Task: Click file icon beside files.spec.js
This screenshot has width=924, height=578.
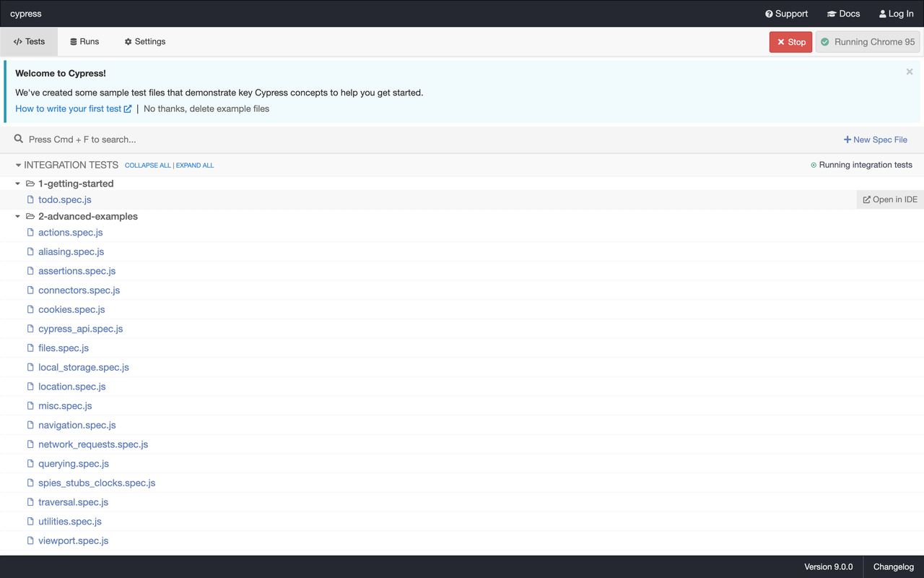Action: click(x=30, y=348)
